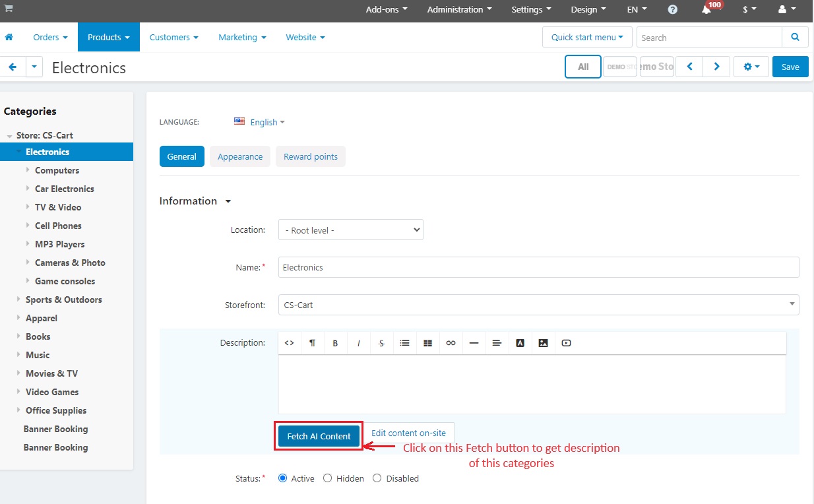
Task: Select Office Supplies in category tree
Action: point(56,410)
